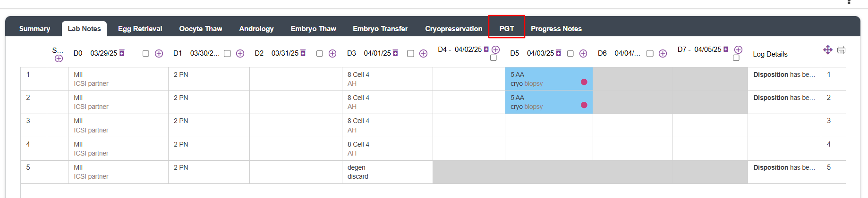Click the move/expand arrows icon
Viewport: 868px width, 198px height.
827,50
